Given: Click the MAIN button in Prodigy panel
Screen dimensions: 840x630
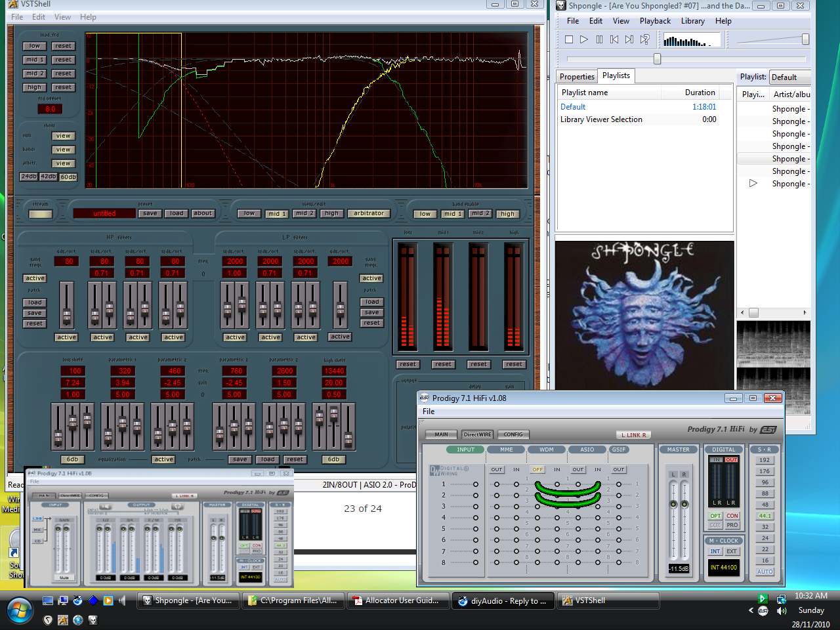Looking at the screenshot, I should 442,434.
